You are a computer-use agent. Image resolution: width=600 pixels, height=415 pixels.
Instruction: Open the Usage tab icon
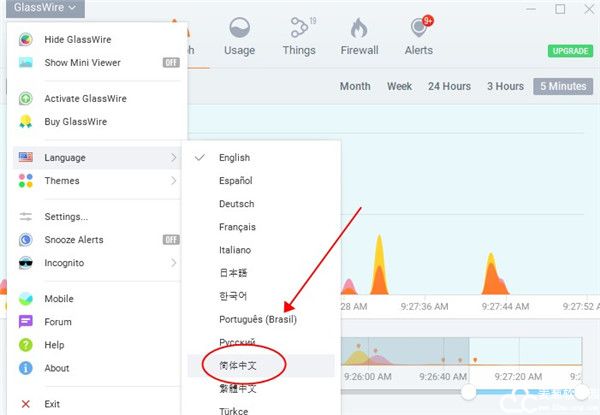tap(240, 28)
